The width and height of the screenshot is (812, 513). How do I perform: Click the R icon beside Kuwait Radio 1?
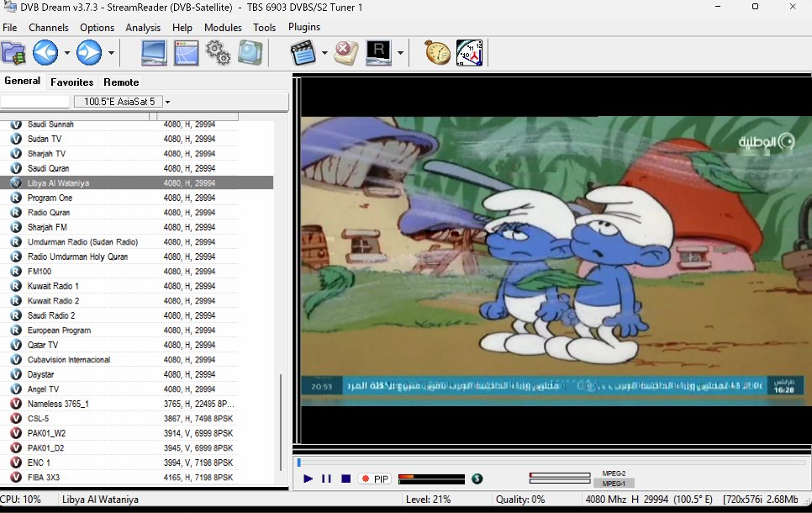point(16,286)
